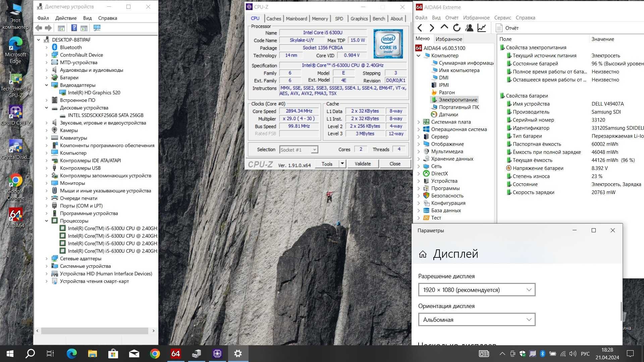This screenshot has width=644, height=362.
Task: Open AIDA64 Сервис menu
Action: 502,18
